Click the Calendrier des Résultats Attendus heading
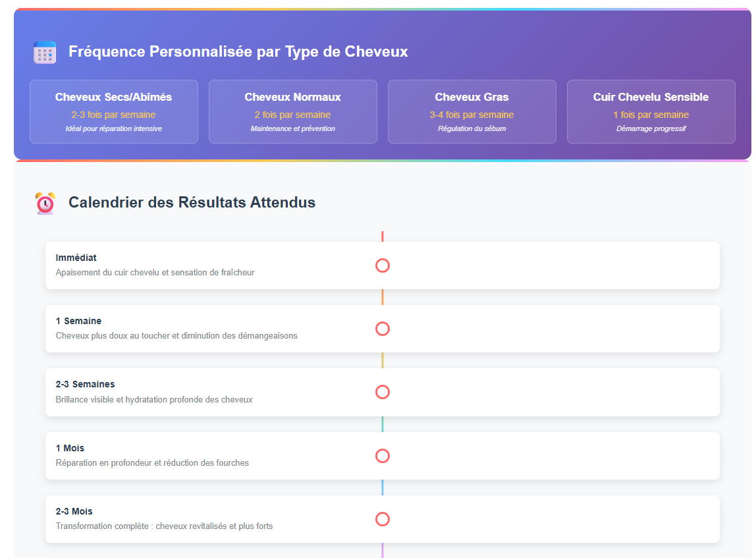The width and height of the screenshot is (756, 558). (x=192, y=202)
